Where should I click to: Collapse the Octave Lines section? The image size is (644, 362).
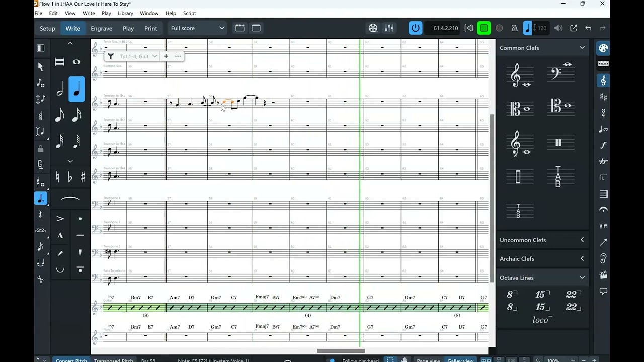(582, 278)
